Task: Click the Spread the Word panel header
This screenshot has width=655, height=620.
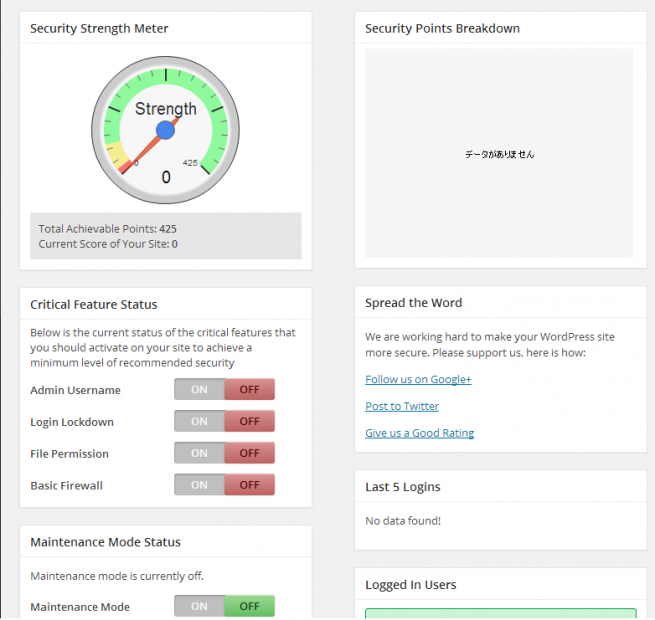Action: tap(500, 302)
